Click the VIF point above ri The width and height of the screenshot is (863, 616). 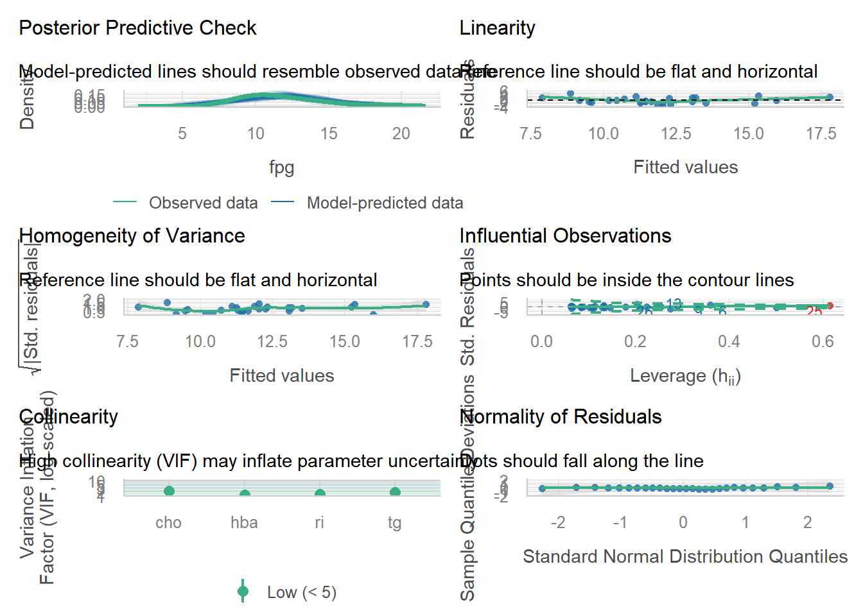click(x=320, y=493)
